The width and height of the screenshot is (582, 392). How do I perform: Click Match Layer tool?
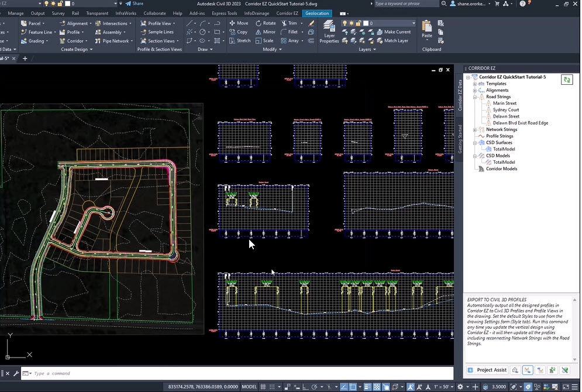[392, 41]
